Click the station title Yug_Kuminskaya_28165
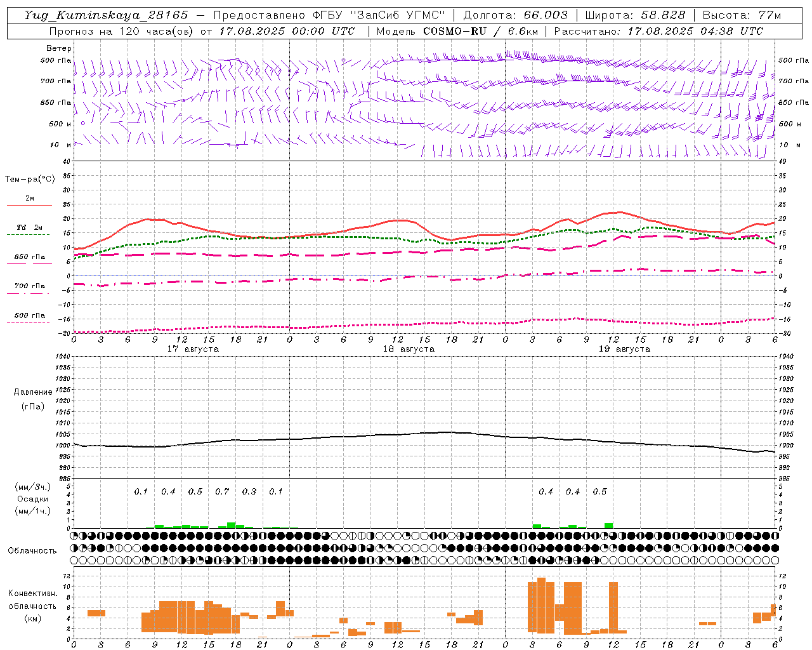Viewport: 812px width, 650px height. pos(106,15)
